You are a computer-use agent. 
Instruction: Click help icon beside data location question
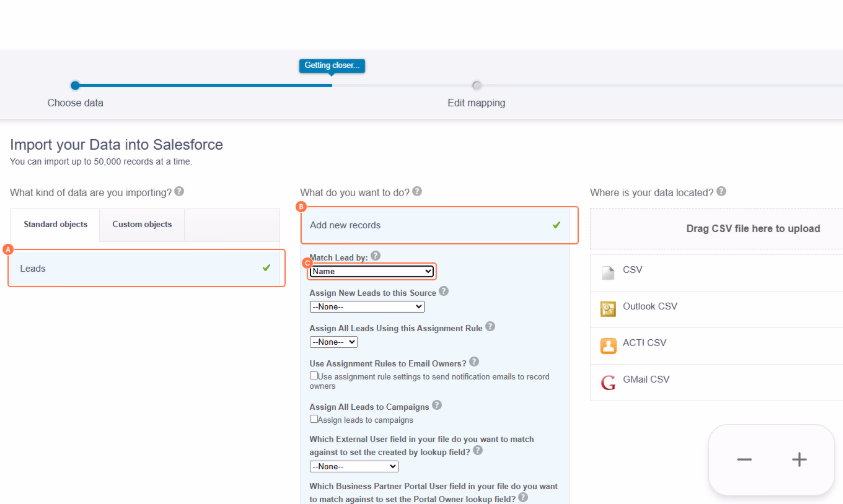tap(721, 191)
